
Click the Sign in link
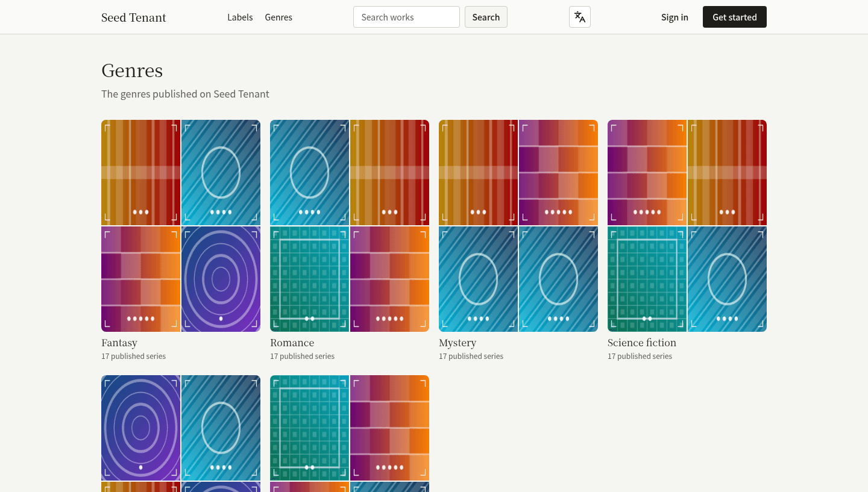675,17
